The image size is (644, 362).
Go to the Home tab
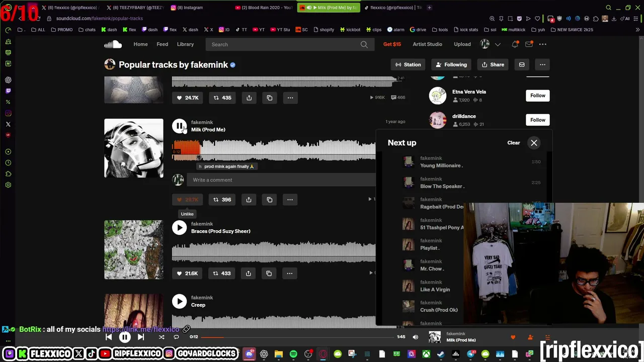tap(140, 44)
